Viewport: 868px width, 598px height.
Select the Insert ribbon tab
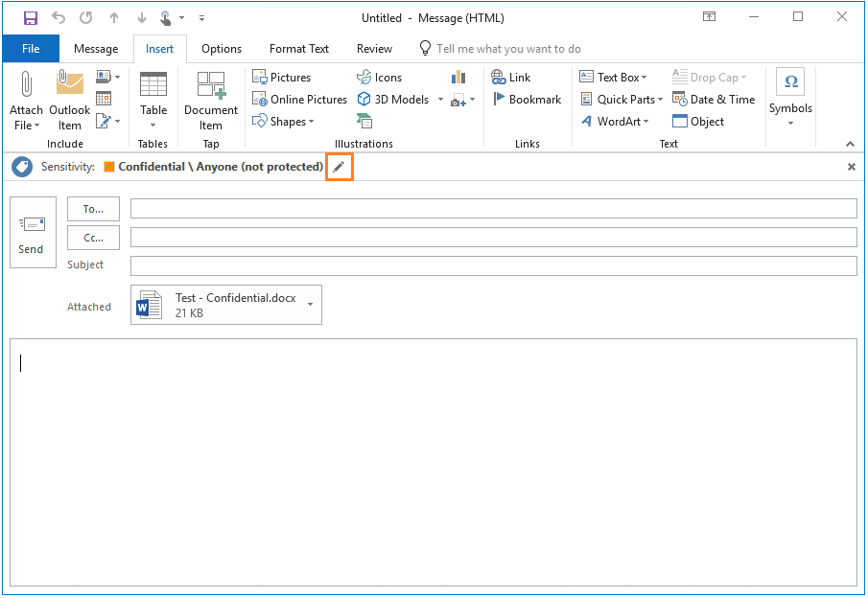tap(159, 49)
